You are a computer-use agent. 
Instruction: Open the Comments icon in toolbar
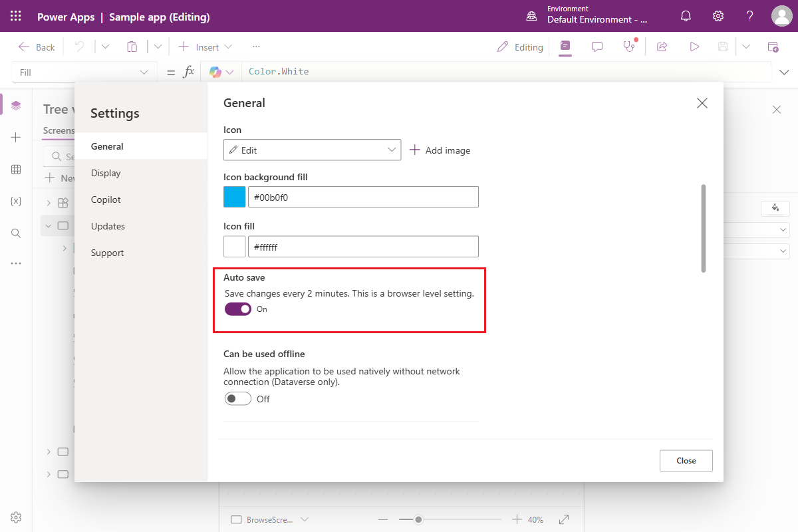click(597, 47)
